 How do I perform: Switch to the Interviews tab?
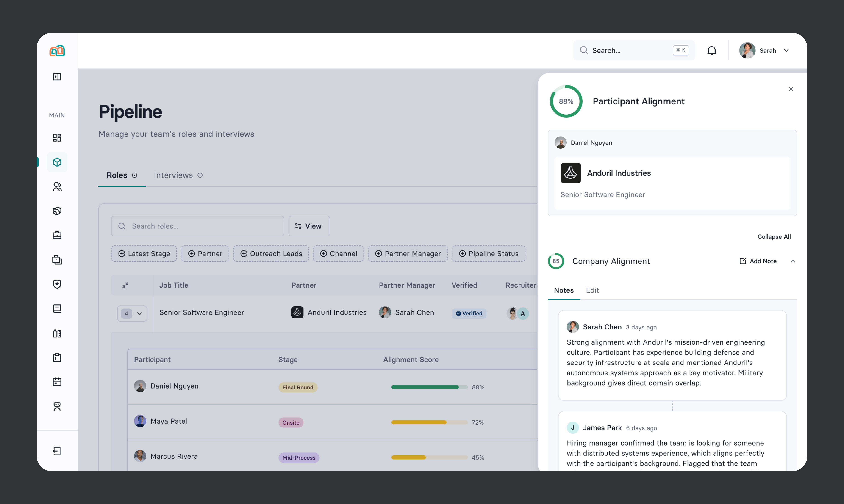pos(173,175)
